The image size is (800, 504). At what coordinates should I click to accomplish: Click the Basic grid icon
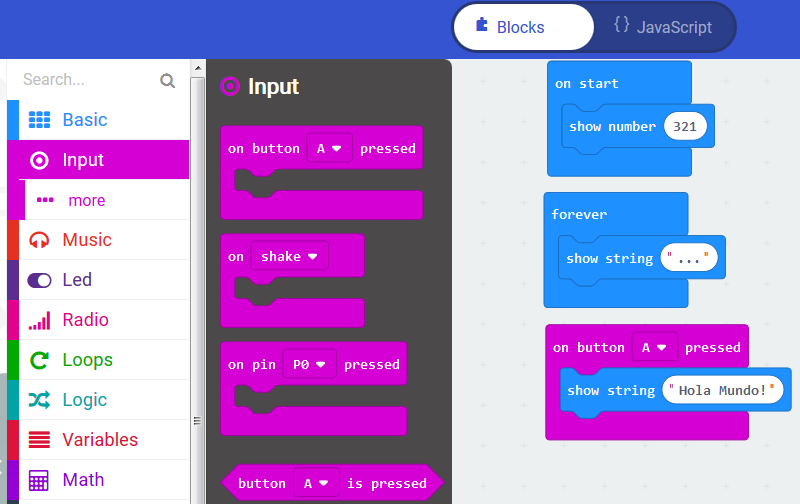pos(39,120)
